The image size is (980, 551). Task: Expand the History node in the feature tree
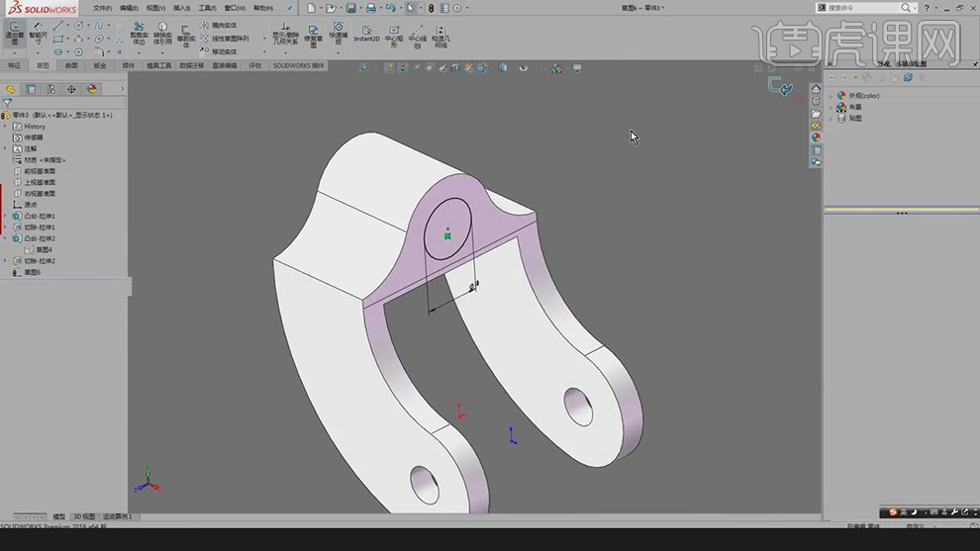(x=6, y=127)
